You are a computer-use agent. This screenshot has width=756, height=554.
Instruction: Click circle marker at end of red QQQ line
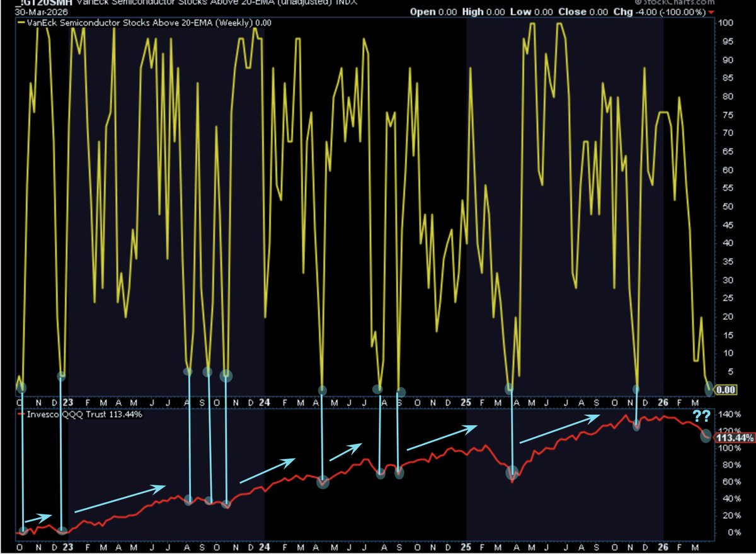[706, 436]
